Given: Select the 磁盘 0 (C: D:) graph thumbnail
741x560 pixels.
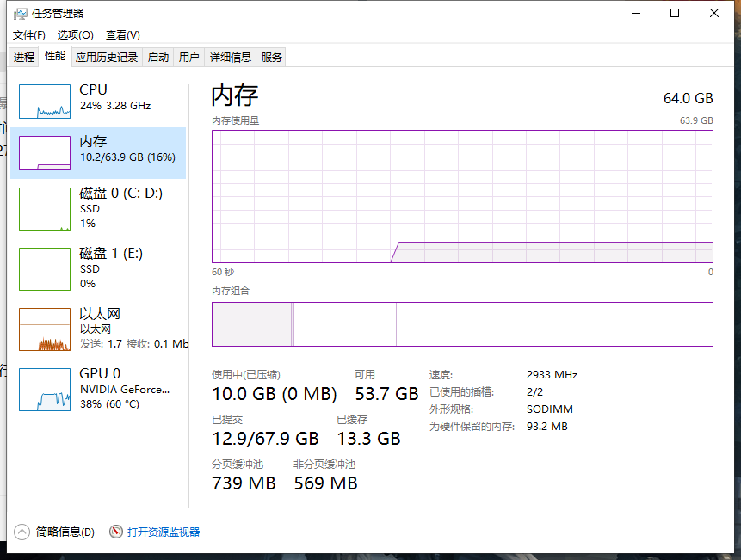Looking at the screenshot, I should tap(45, 209).
